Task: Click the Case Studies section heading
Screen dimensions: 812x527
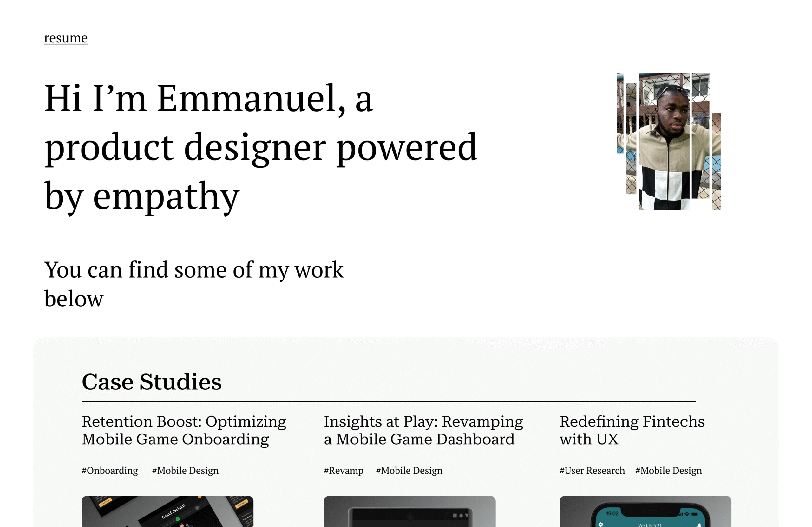Action: coord(152,382)
